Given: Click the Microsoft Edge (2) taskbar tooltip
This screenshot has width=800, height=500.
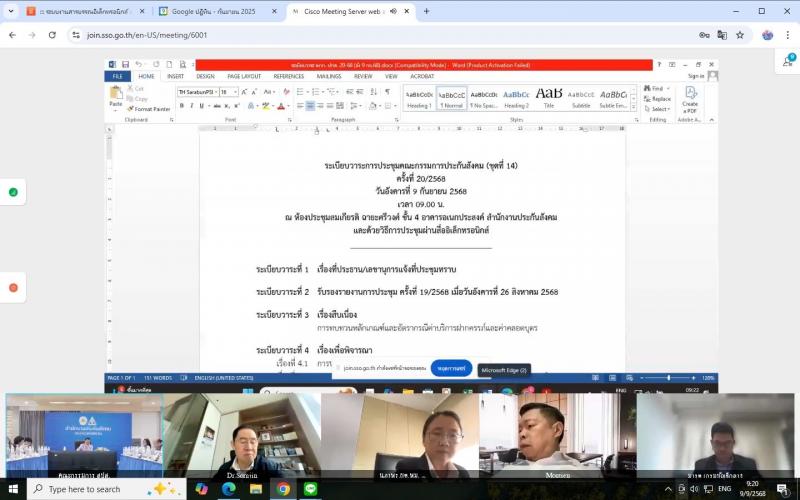Looking at the screenshot, I should [x=504, y=370].
